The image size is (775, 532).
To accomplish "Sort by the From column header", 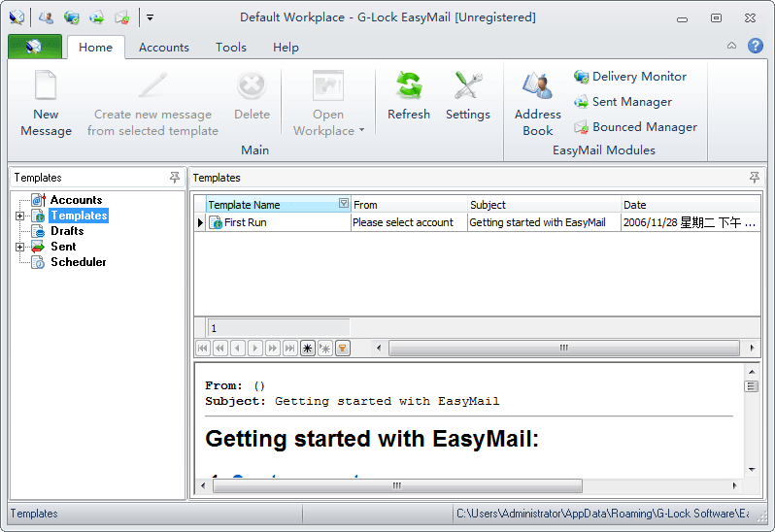I will 409,205.
